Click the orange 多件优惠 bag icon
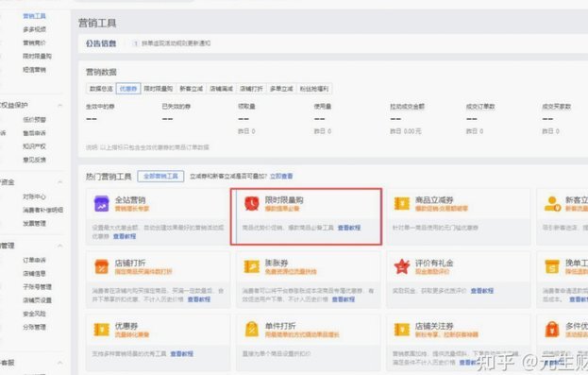The width and height of the screenshot is (588, 375). click(x=552, y=330)
